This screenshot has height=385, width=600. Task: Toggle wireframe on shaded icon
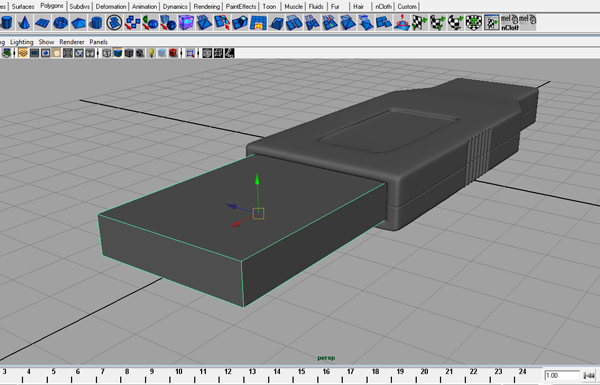click(x=129, y=53)
